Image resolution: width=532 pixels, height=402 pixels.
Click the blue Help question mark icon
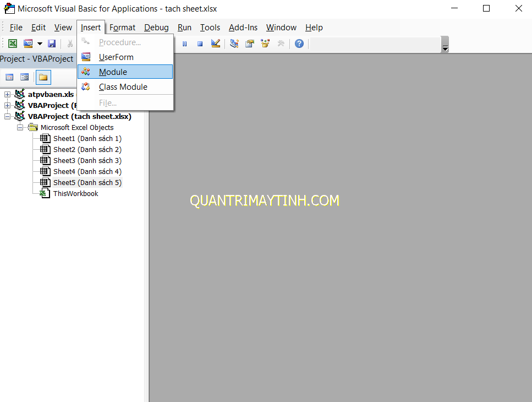[x=299, y=44]
